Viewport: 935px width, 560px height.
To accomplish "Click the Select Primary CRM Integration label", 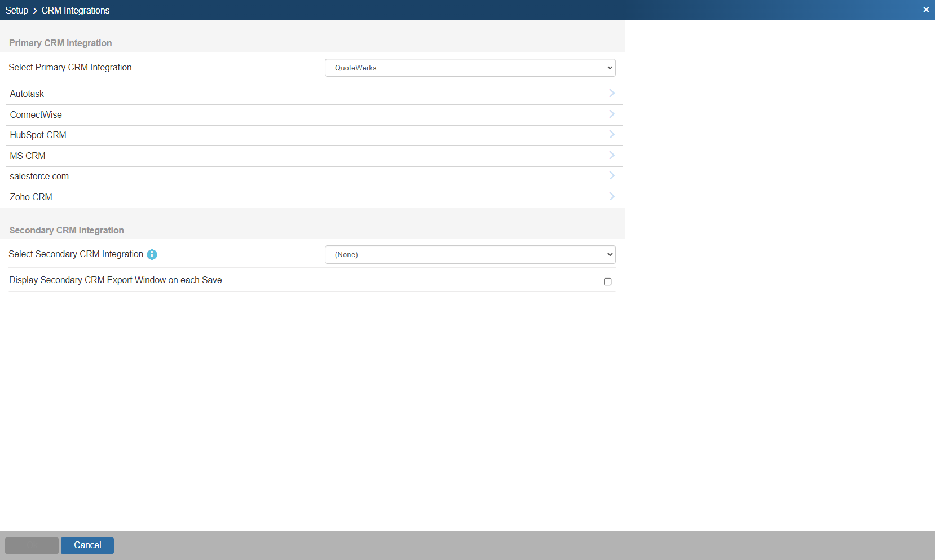I will click(70, 67).
